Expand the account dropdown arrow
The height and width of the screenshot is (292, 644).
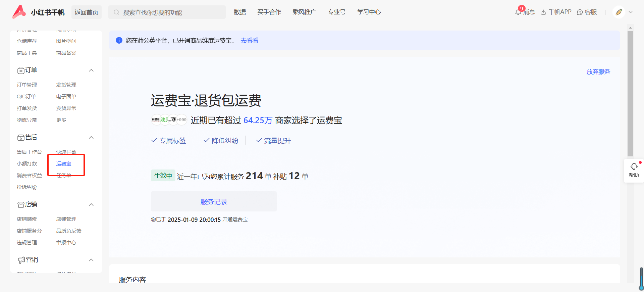(x=631, y=12)
